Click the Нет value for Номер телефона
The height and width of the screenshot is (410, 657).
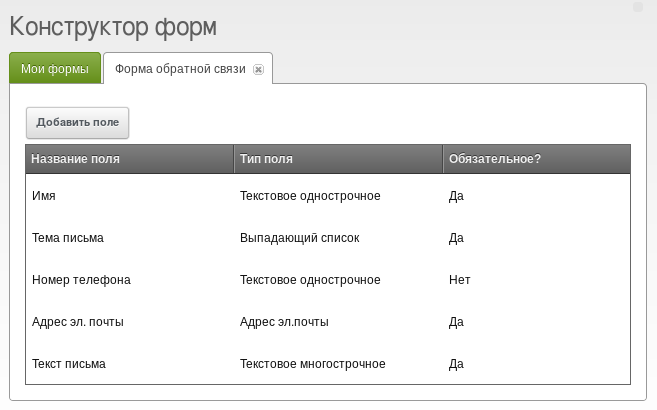[x=460, y=280]
